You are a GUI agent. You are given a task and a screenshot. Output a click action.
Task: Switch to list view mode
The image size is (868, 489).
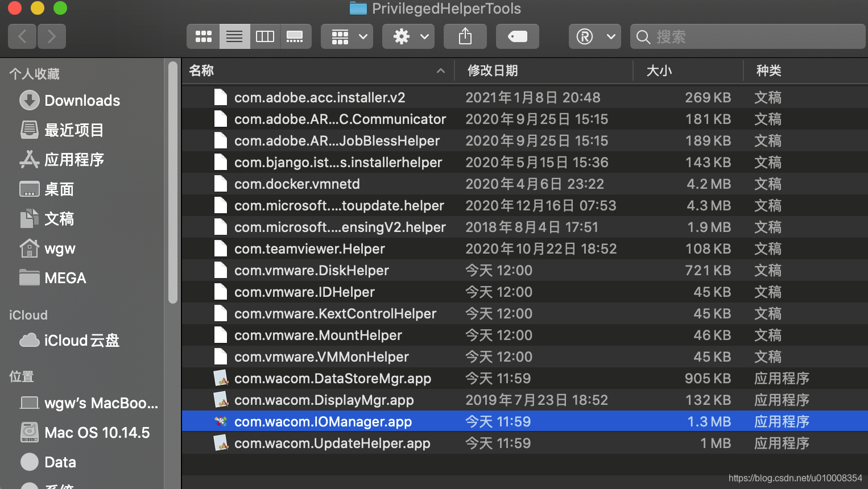pos(234,37)
